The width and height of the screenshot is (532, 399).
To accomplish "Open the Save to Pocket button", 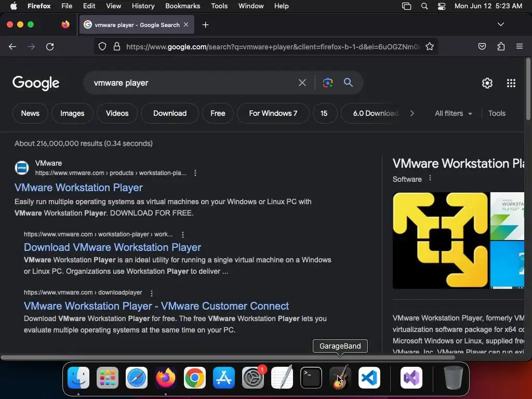I will [482, 46].
